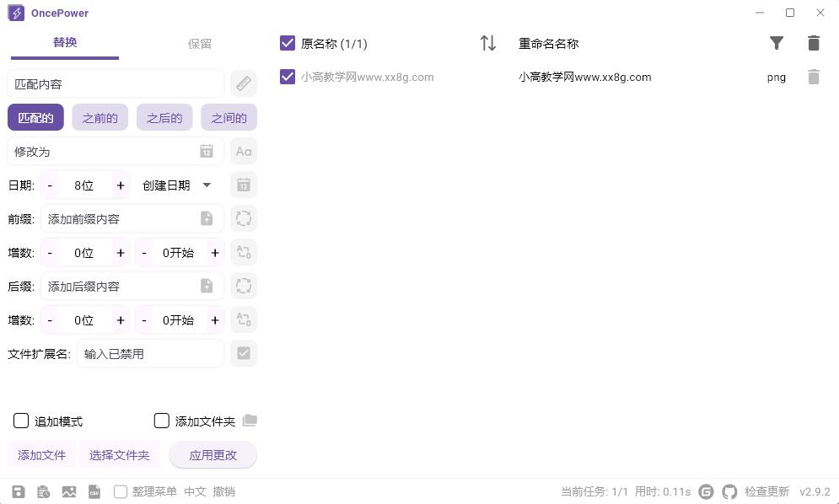Image resolution: width=839 pixels, height=504 pixels.
Task: Delete the 小高教学网www.xx8g.com row via trash icon
Action: coord(814,77)
